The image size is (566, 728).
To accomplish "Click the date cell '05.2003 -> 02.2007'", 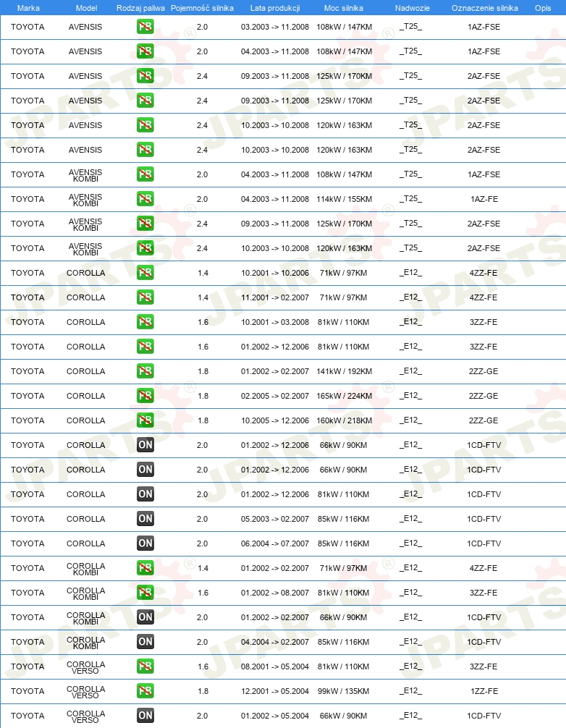I will [275, 519].
